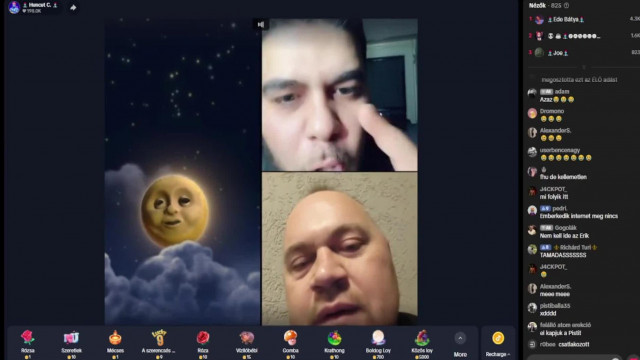Send the Rózsa gift costing 1 coin
Screen dimensions: 640x360
[x=27, y=344]
